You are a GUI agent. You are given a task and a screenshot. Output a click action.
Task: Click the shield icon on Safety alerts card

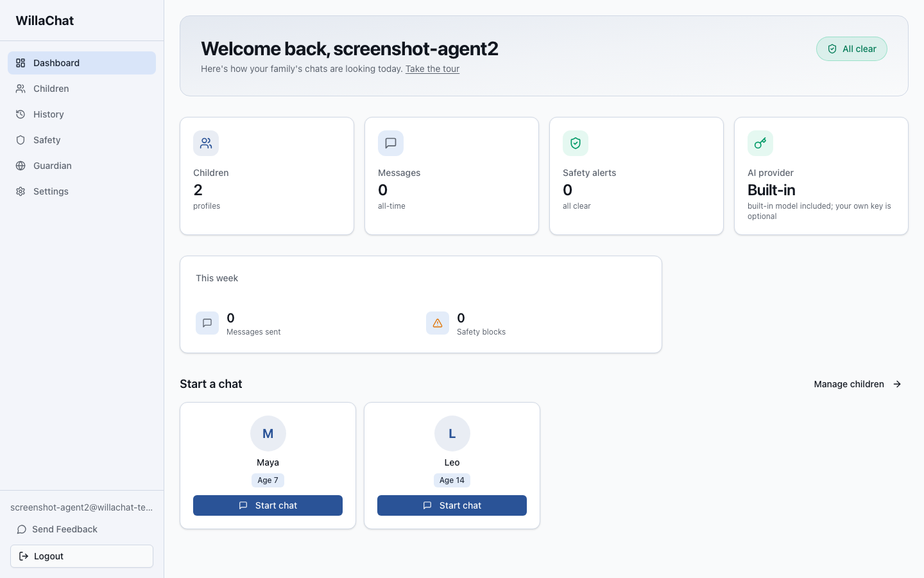click(x=576, y=143)
